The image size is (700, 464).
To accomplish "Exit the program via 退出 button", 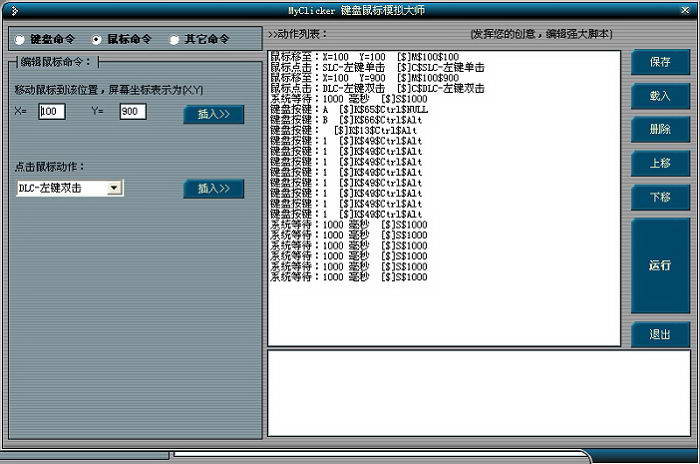I will 660,335.
